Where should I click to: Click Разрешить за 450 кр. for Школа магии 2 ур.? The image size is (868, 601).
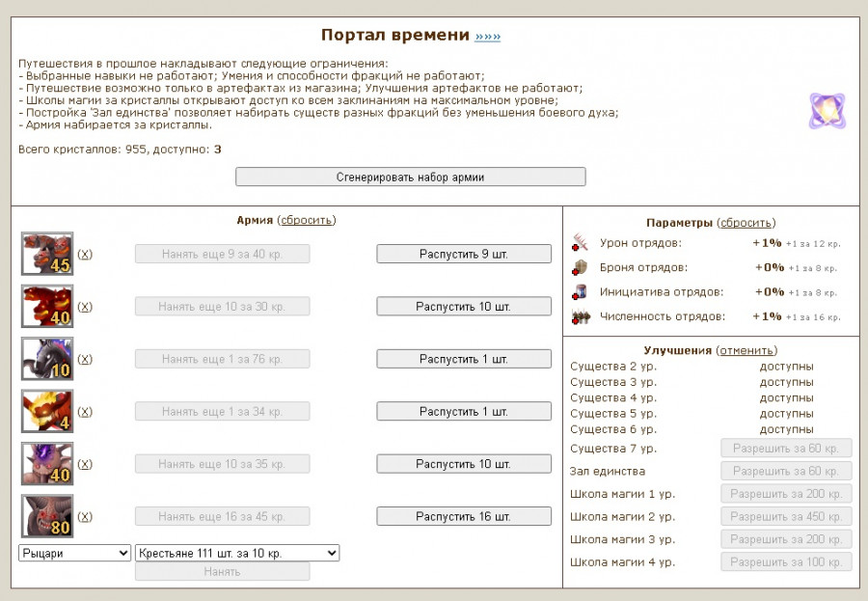(x=786, y=516)
